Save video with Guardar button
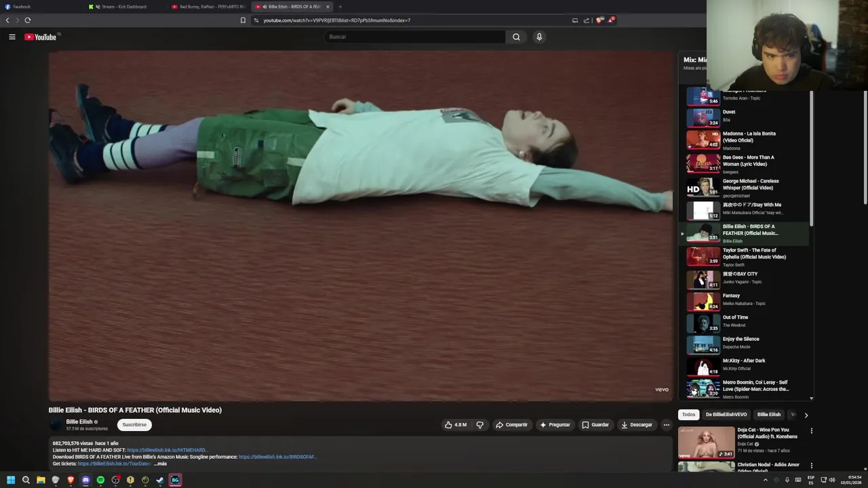 coord(595,425)
